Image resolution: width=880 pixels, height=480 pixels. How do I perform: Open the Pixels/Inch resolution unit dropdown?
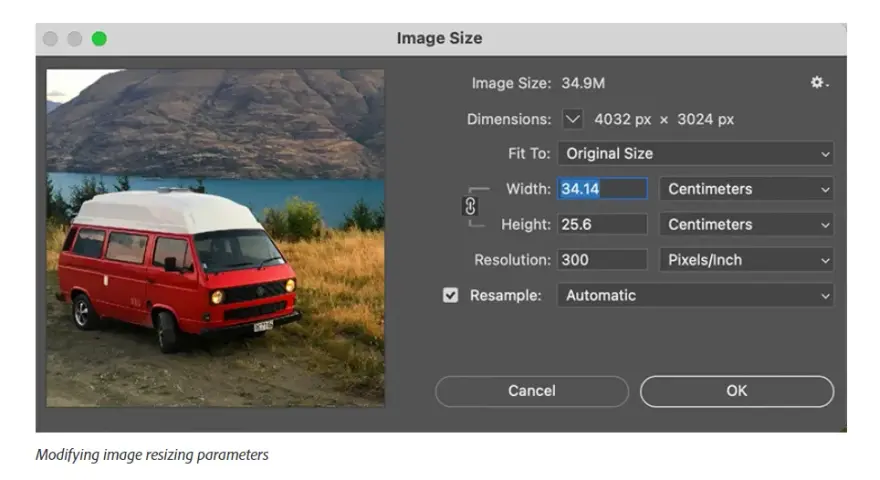coord(746,260)
